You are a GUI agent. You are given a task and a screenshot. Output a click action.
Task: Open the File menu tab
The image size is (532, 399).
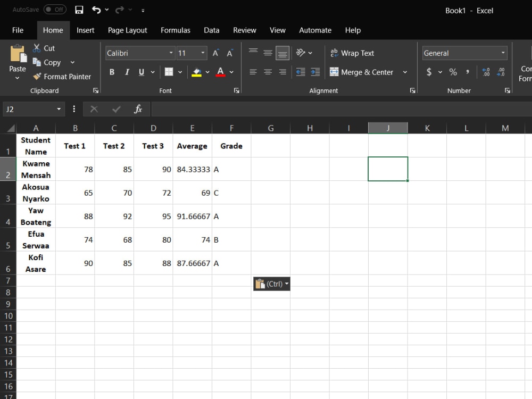pos(18,30)
